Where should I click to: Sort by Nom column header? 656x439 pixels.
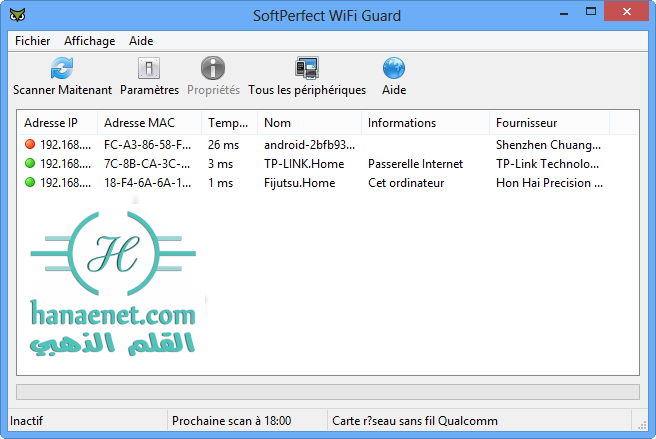pyautogui.click(x=309, y=123)
